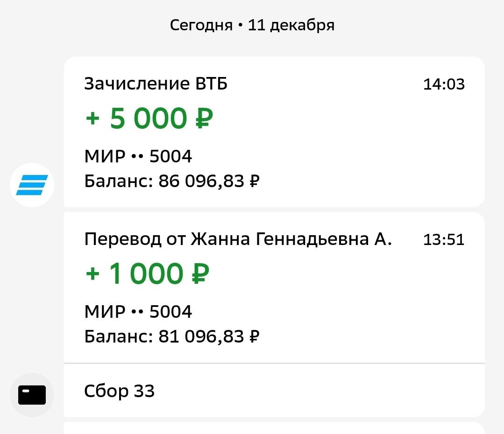
Task: Open the partially visible card at the bottom
Action: [274, 428]
